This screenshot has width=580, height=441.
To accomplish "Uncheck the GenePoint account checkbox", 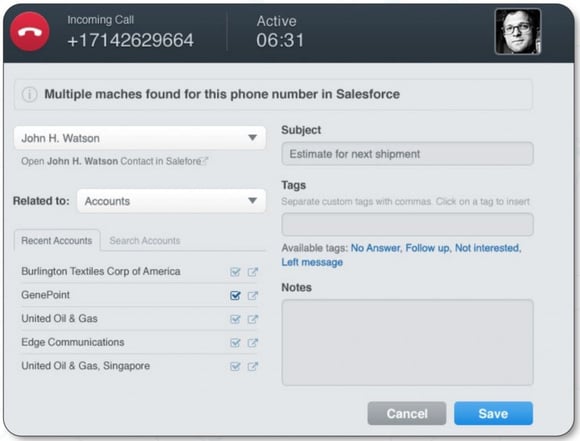I will click(x=235, y=296).
